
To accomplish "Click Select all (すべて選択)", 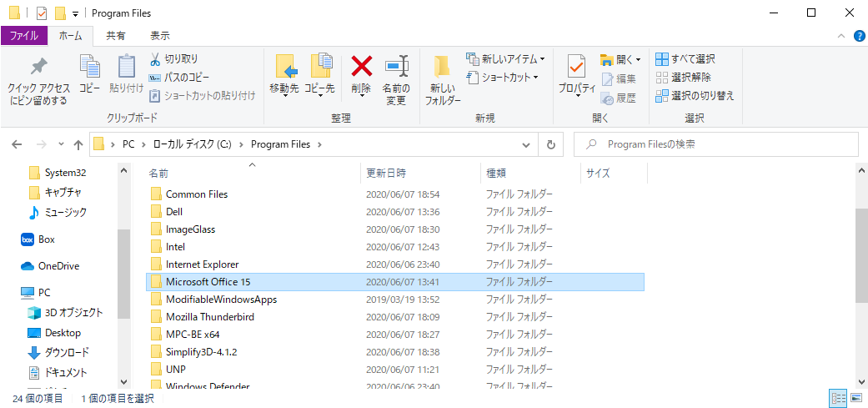I will tap(685, 58).
